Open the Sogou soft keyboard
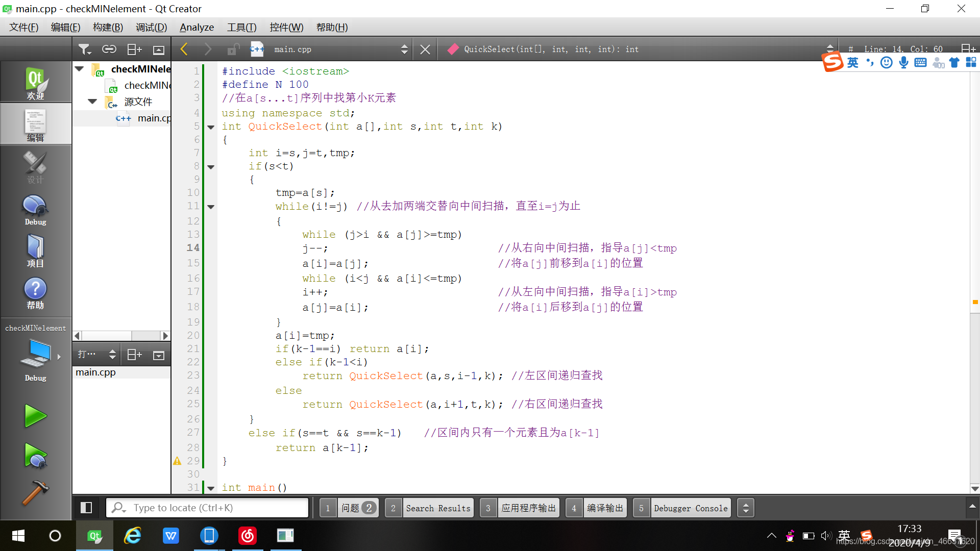 tap(920, 62)
